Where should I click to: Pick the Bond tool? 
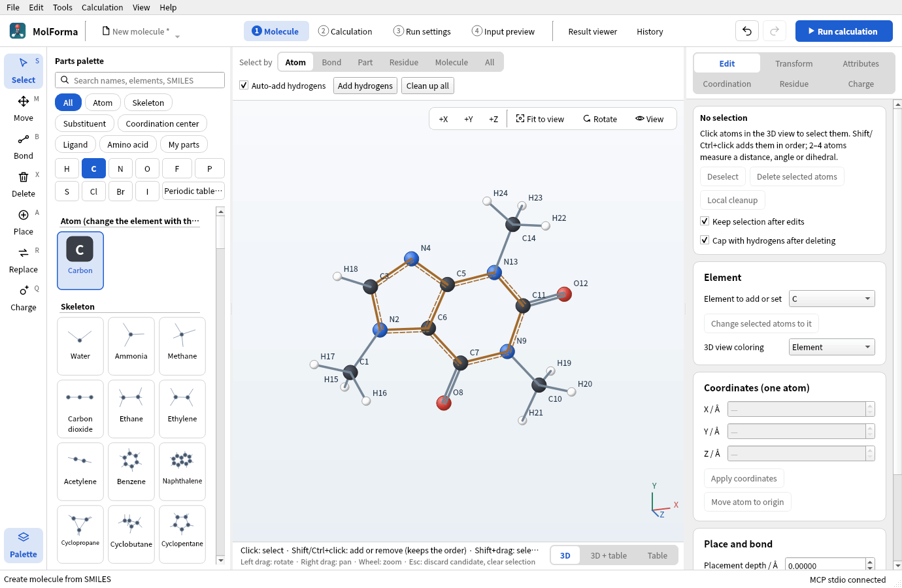[x=24, y=146]
